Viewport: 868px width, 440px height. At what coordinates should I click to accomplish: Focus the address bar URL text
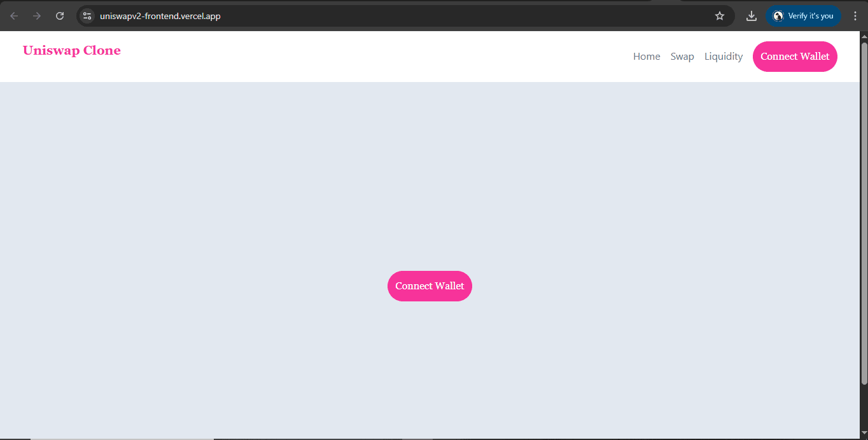(160, 16)
